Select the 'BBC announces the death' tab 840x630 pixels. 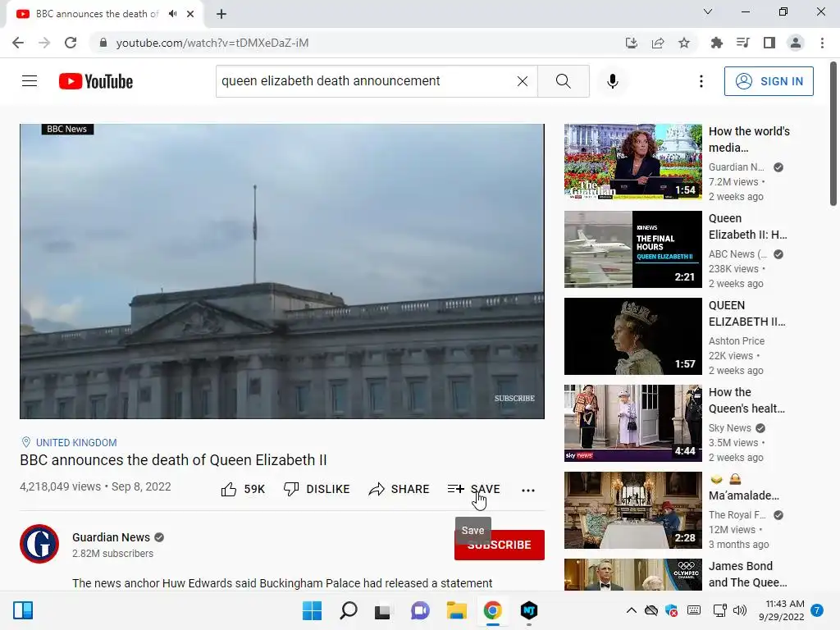[98, 14]
